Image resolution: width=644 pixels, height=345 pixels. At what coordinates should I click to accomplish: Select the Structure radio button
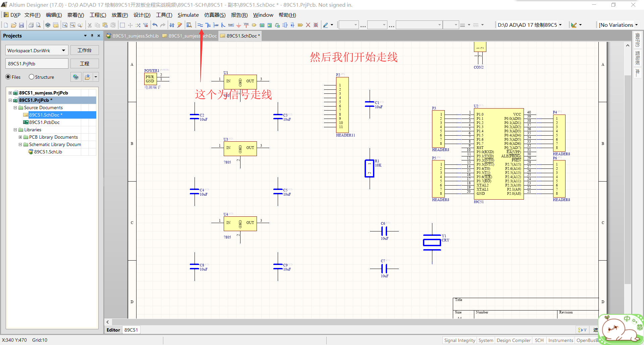pos(32,77)
